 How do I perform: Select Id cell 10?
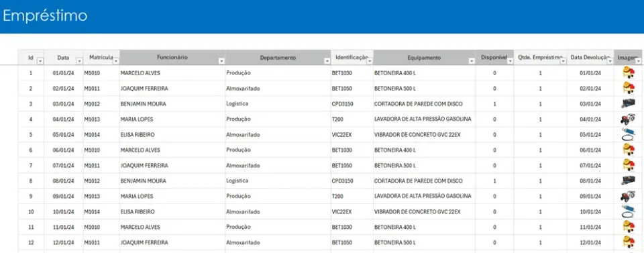[31, 212]
